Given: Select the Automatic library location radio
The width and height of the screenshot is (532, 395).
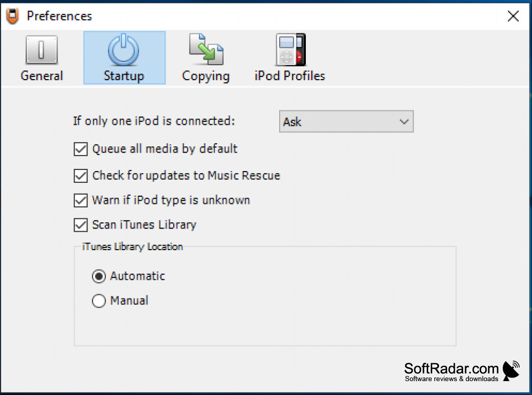Looking at the screenshot, I should tap(99, 276).
